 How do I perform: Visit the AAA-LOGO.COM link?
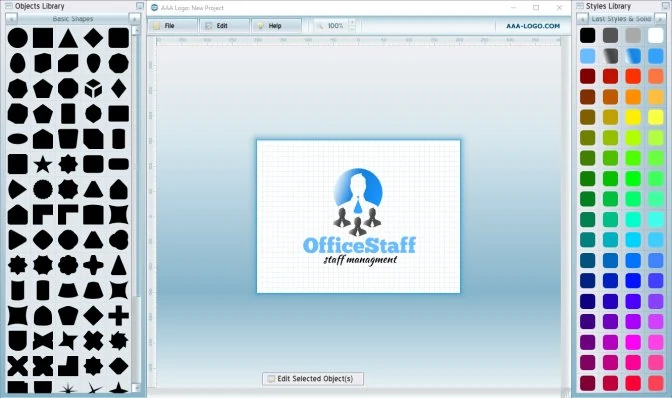pyautogui.click(x=533, y=26)
